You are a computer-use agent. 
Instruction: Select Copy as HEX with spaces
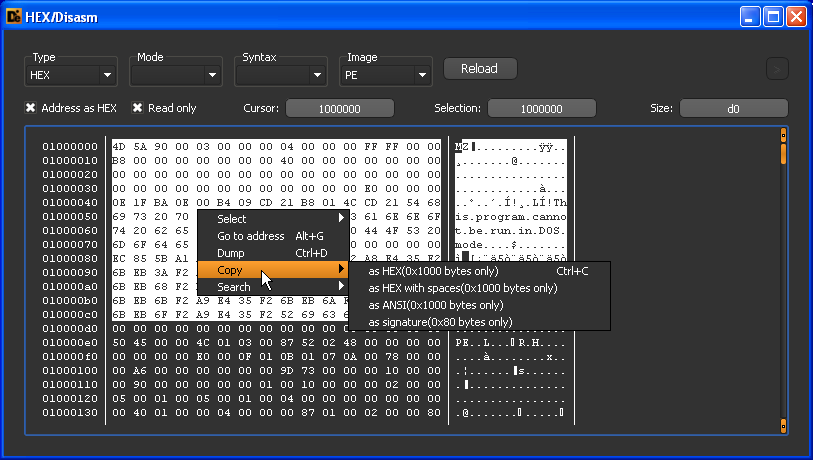[463, 288]
